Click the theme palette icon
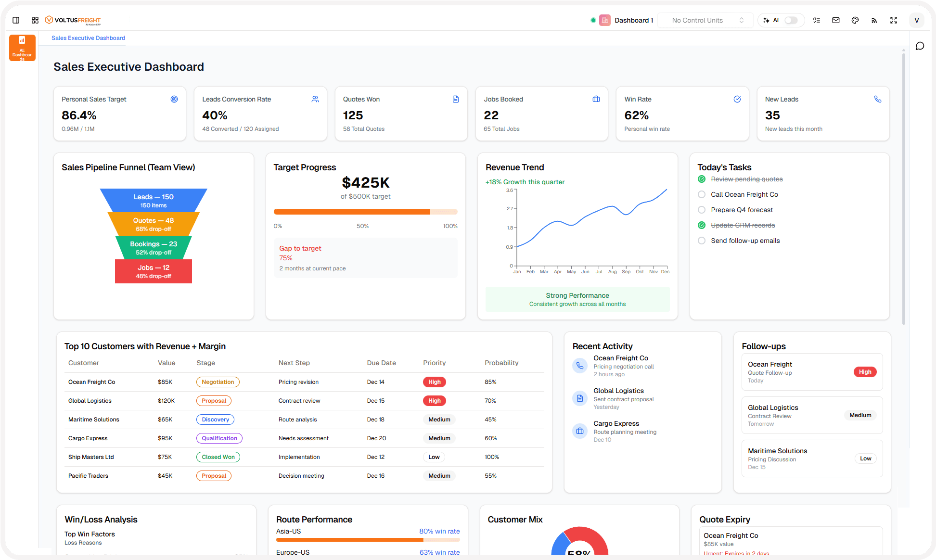This screenshot has height=560, width=936. click(x=855, y=20)
